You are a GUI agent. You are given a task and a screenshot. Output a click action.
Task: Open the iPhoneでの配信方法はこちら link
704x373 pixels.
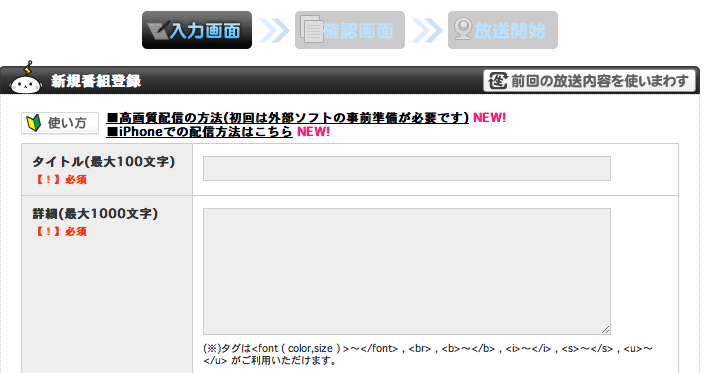coord(200,132)
